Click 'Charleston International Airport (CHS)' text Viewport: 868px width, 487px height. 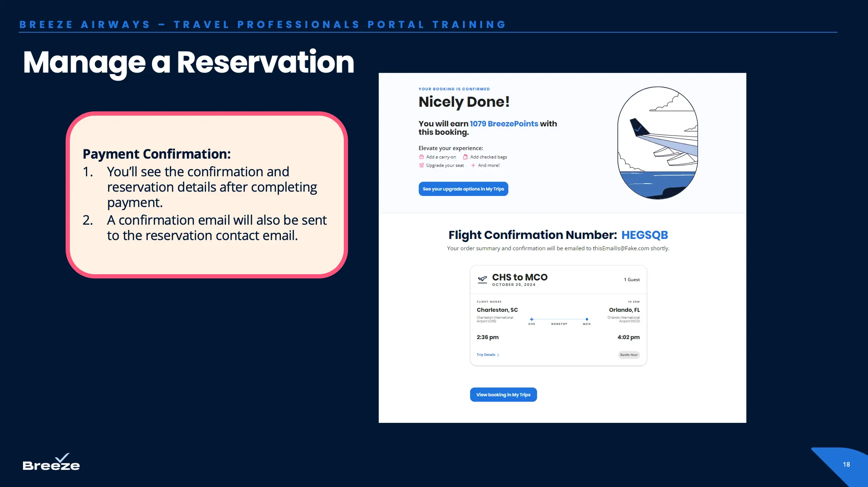click(x=495, y=319)
